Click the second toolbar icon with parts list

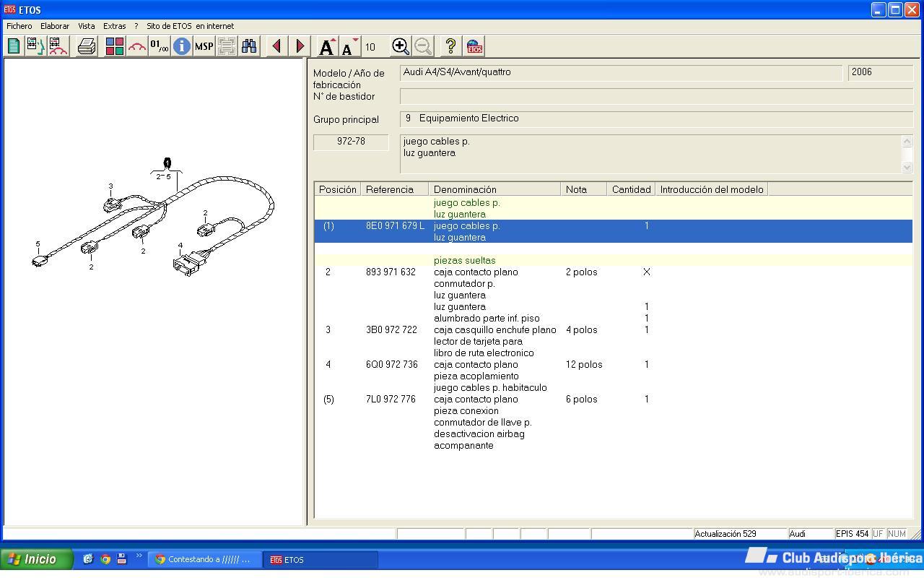[35, 46]
